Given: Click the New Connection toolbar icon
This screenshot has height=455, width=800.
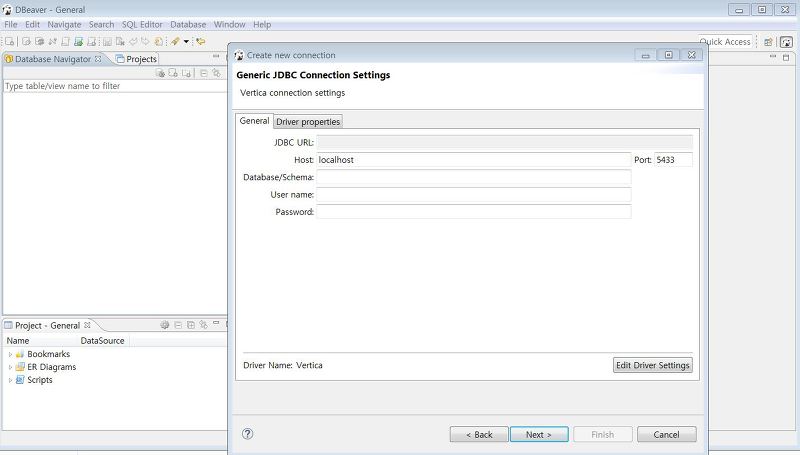Looking at the screenshot, I should pos(10,41).
